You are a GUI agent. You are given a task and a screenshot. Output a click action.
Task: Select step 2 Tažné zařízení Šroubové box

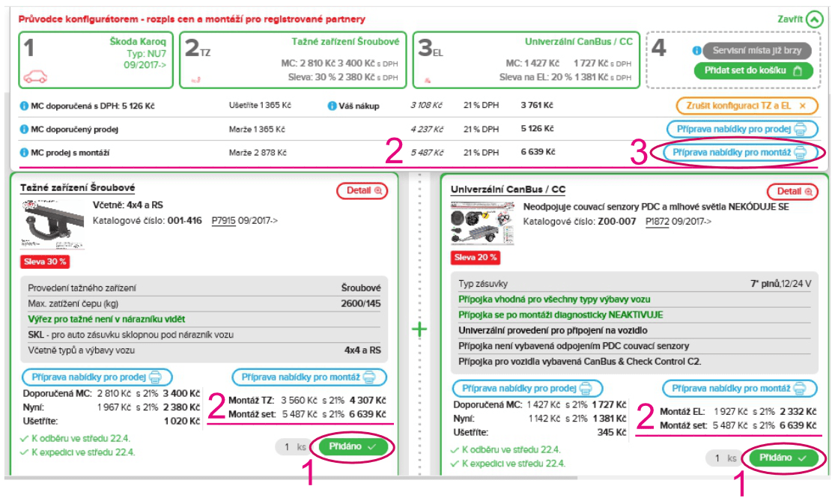coord(294,60)
